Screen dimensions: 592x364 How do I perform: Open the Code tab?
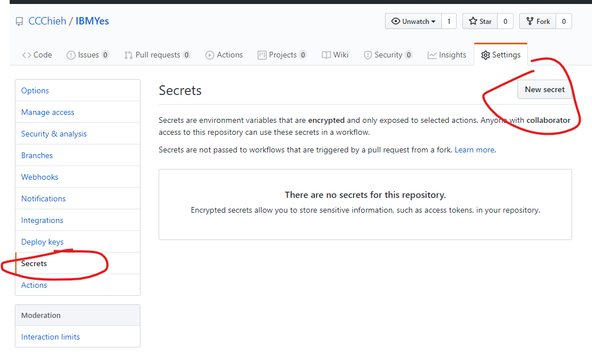(37, 55)
